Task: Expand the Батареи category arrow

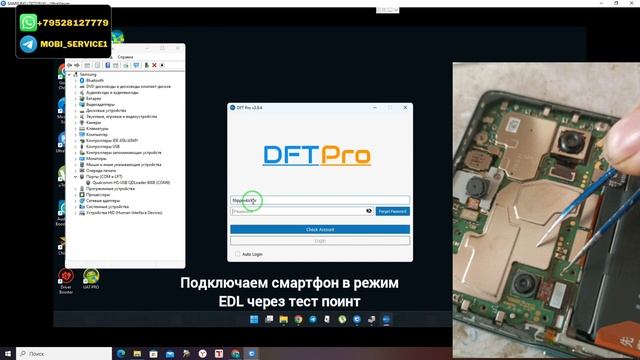Action: (x=76, y=98)
